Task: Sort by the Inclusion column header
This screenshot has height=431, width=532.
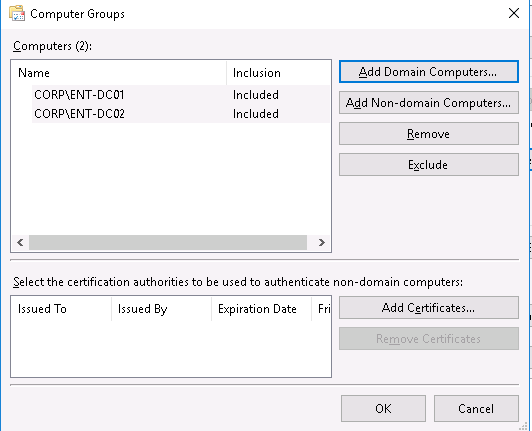Action: 278,73
